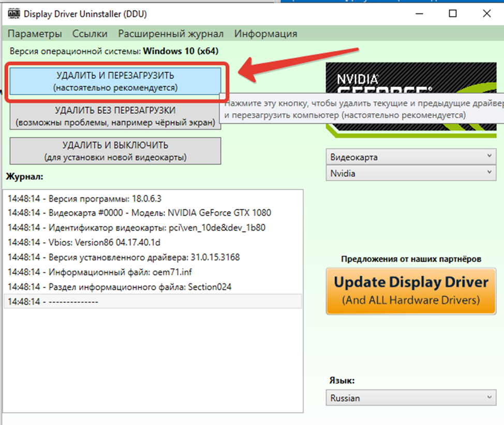
Task: Select log line 'Информационный файл: oem71.inf'
Action: click(x=153, y=272)
